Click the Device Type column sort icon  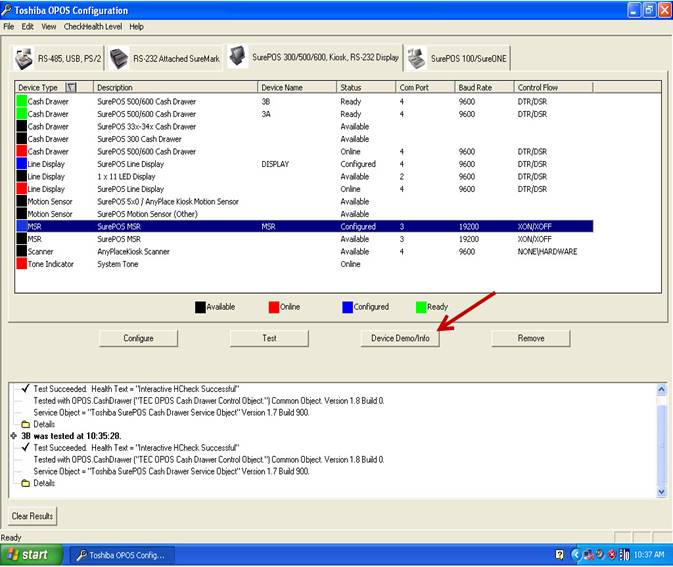(70, 88)
